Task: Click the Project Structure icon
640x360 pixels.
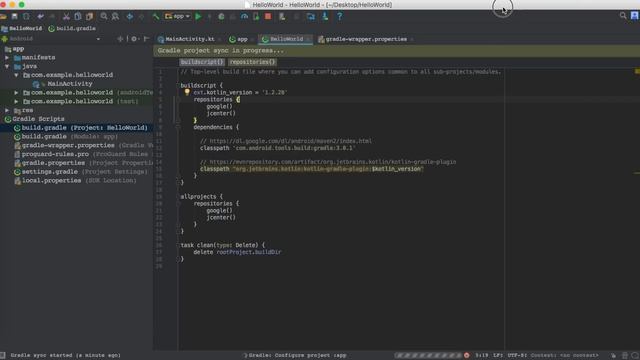Action: pyautogui.click(x=311, y=17)
